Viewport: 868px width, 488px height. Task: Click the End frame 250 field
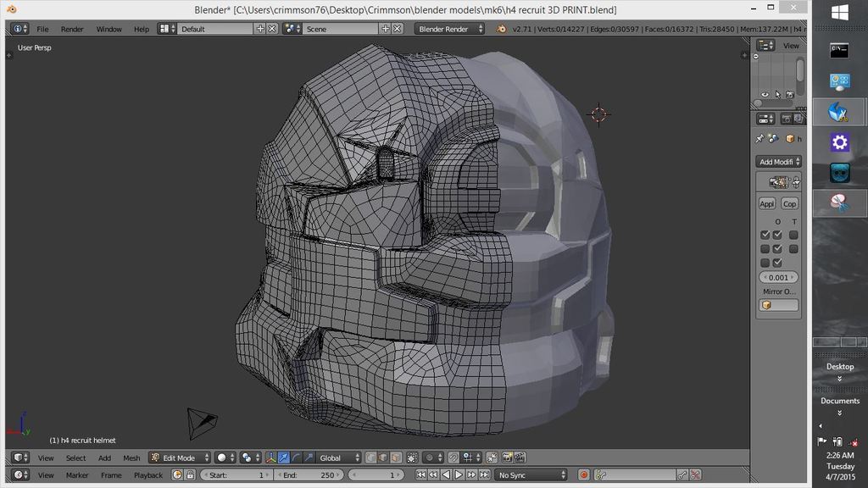(309, 475)
